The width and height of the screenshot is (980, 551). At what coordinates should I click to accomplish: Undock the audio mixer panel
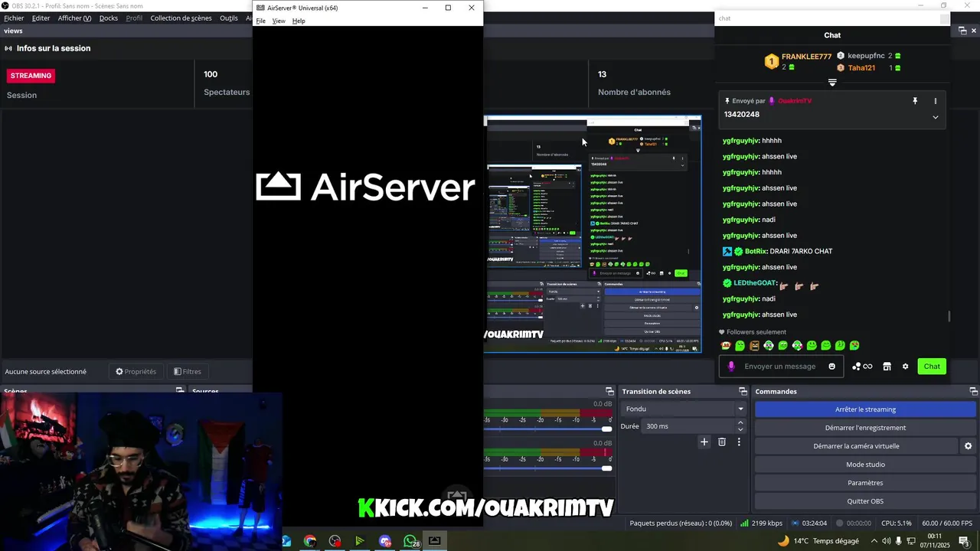(609, 391)
